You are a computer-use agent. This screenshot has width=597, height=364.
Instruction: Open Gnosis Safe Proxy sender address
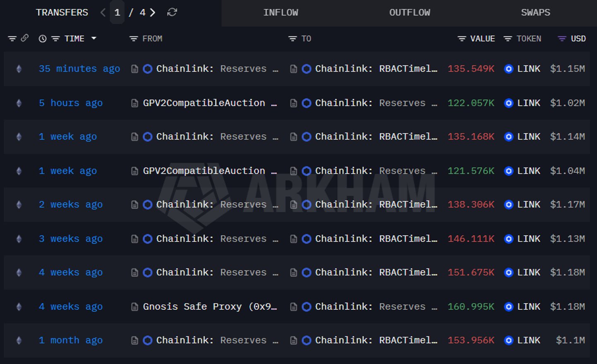(x=210, y=307)
